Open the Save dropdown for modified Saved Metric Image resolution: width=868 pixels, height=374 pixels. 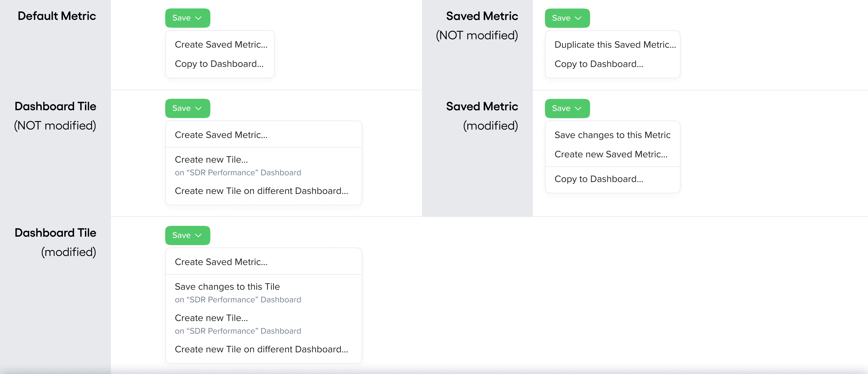point(567,108)
